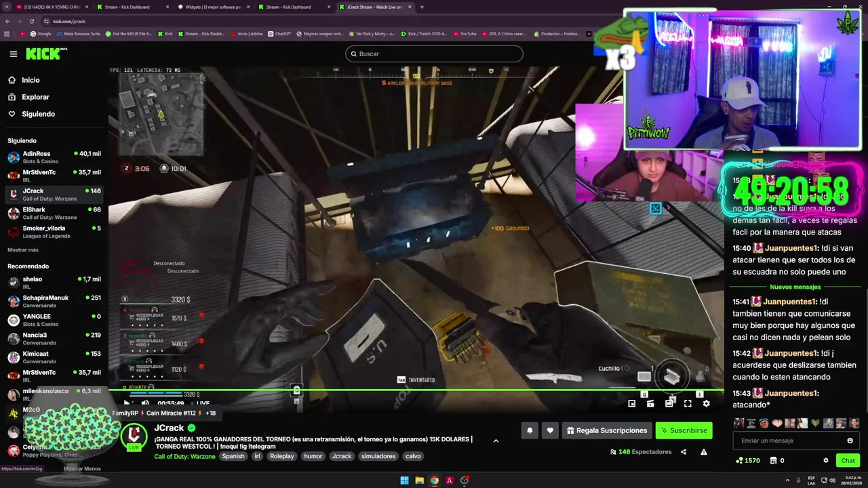Collapse list with Mostrar Menos
This screenshot has width=868, height=488.
click(82, 468)
